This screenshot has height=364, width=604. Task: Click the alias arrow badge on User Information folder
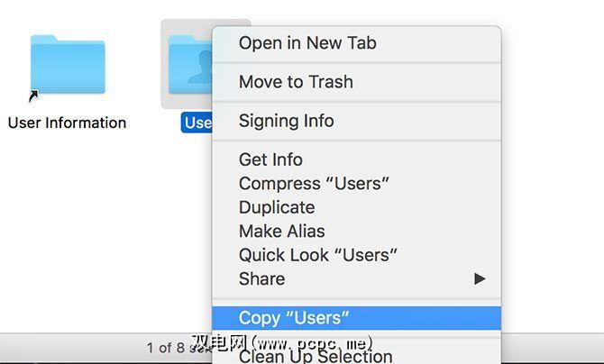point(34,94)
